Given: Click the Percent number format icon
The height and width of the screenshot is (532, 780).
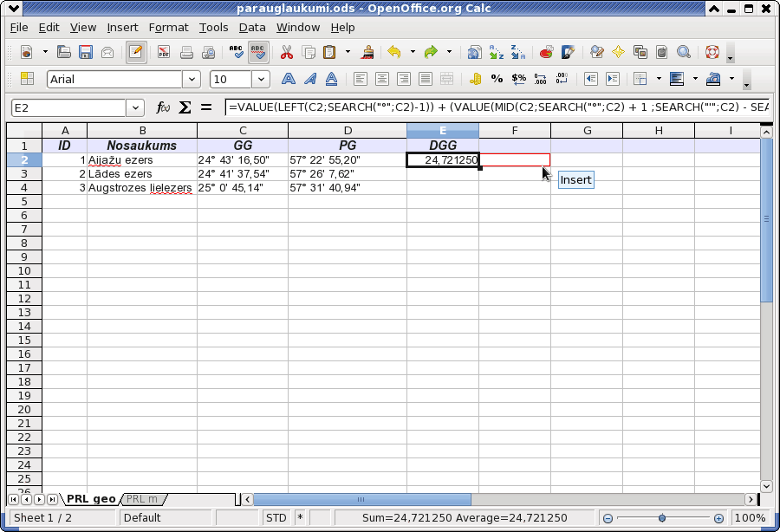Looking at the screenshot, I should click(x=497, y=79).
